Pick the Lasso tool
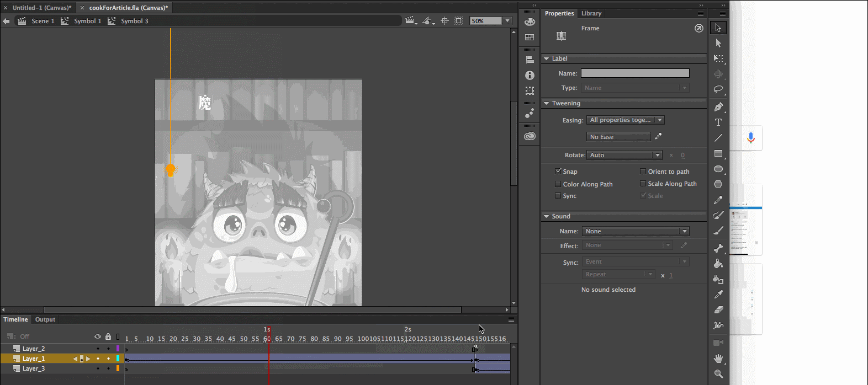The height and width of the screenshot is (385, 868). point(718,89)
